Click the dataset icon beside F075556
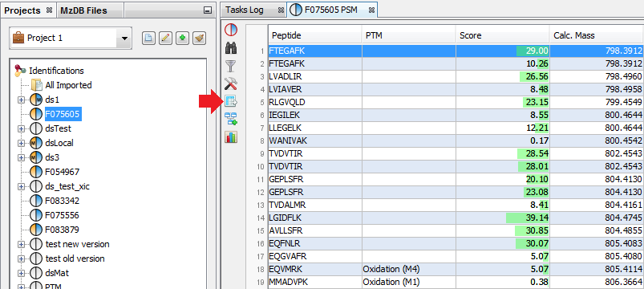 [x=36, y=215]
